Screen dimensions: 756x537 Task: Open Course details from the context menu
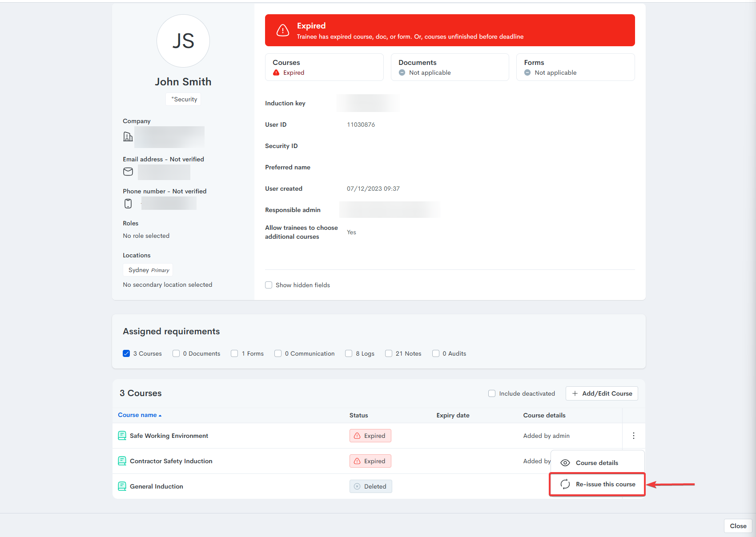597,463
